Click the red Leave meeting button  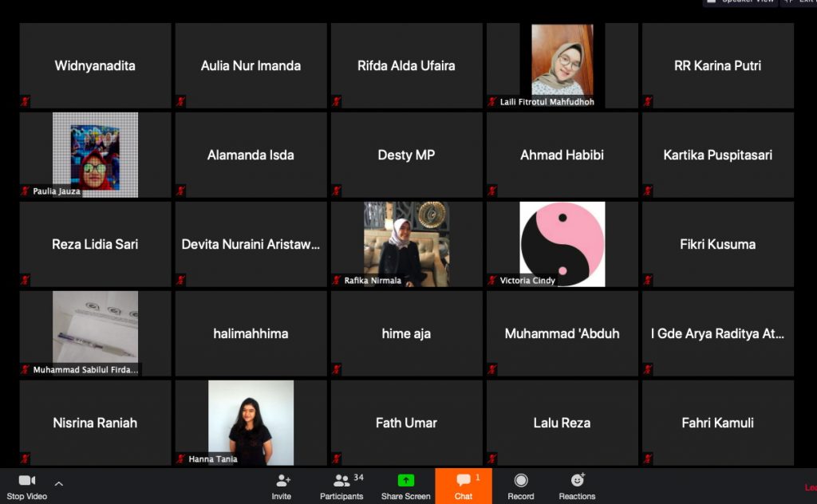[809, 486]
